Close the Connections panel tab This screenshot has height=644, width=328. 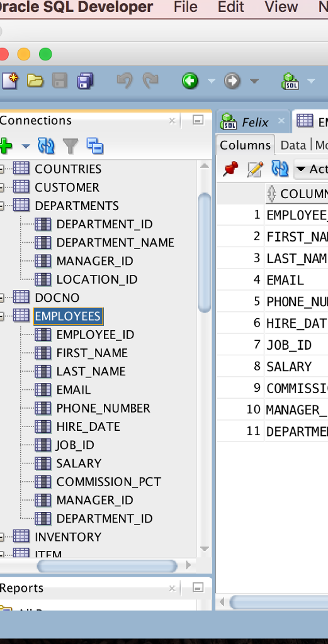point(172,121)
